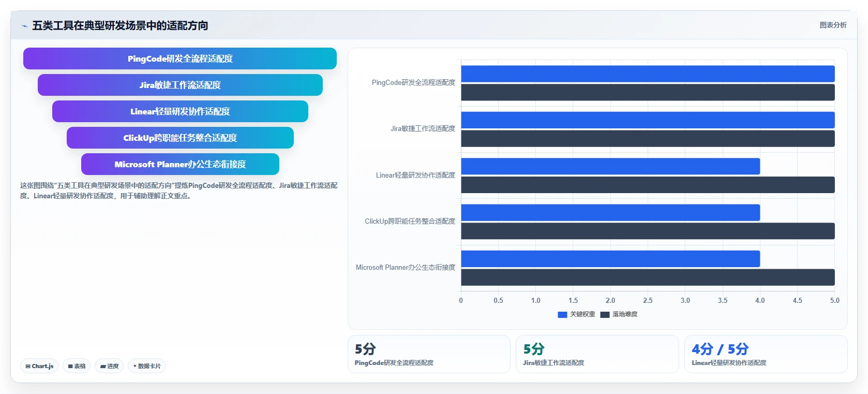Open the 5分 Jira敏捷工作流适配度 stat card
Viewport: 868px width, 394px height.
pyautogui.click(x=597, y=354)
